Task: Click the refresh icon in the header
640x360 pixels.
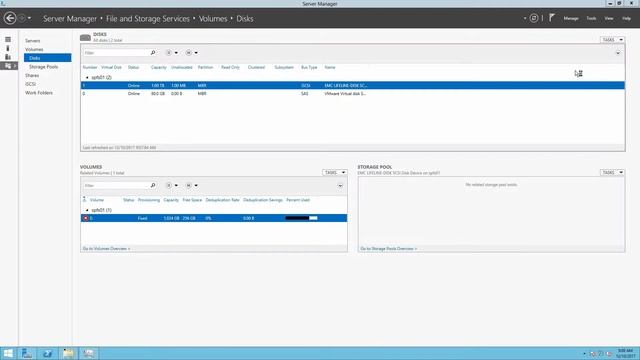Action: pos(533,18)
